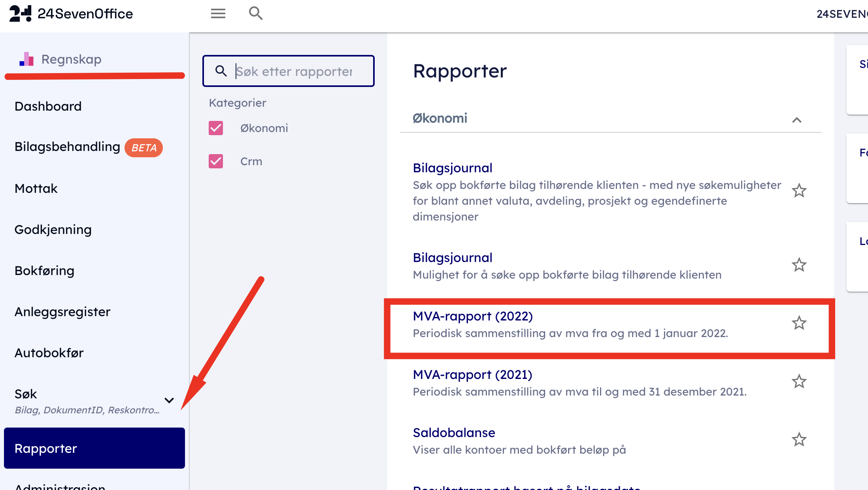The width and height of the screenshot is (868, 490).
Task: Star the second Bilagsjournal report
Action: (x=799, y=265)
